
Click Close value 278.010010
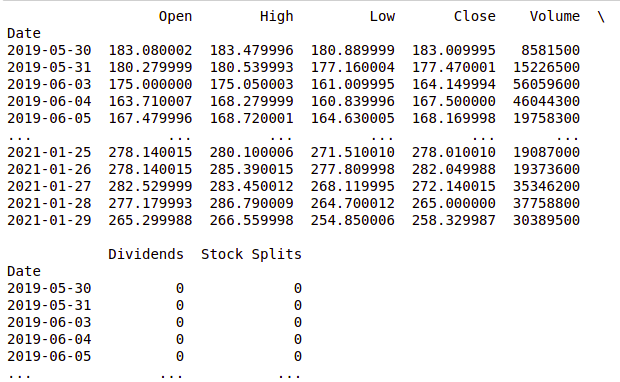[x=454, y=152]
